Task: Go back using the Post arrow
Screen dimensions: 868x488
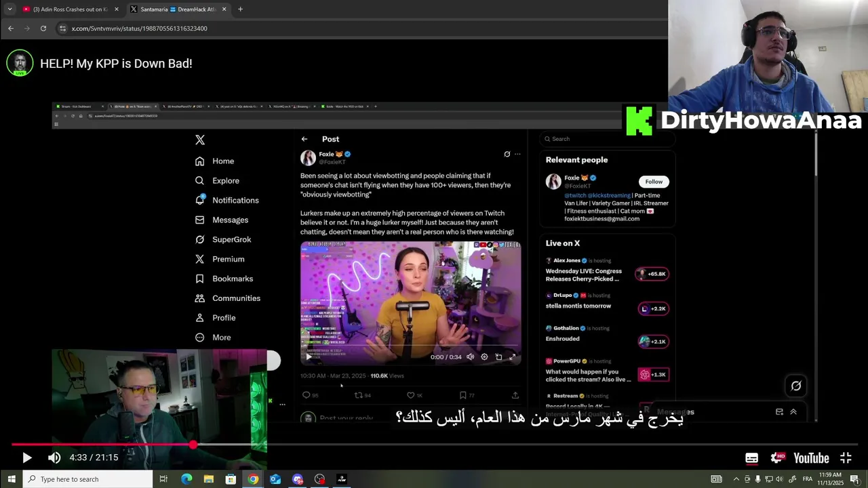Action: [x=304, y=139]
